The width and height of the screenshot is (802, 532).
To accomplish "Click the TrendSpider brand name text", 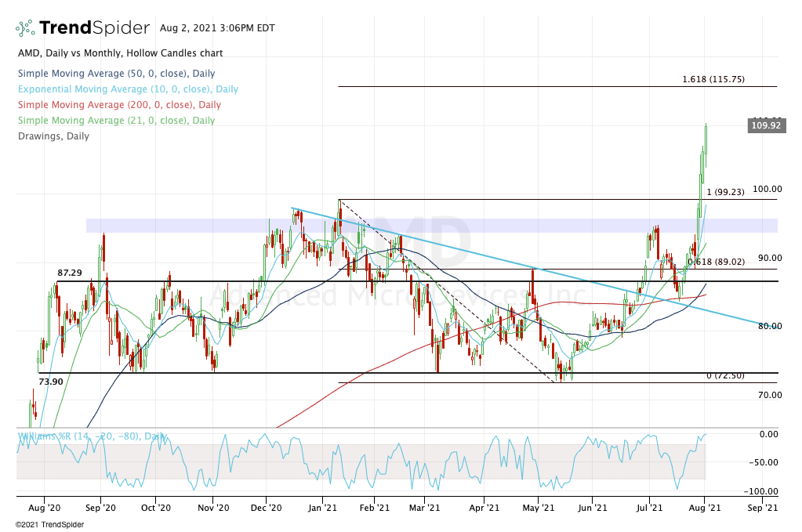I will 93,28.
